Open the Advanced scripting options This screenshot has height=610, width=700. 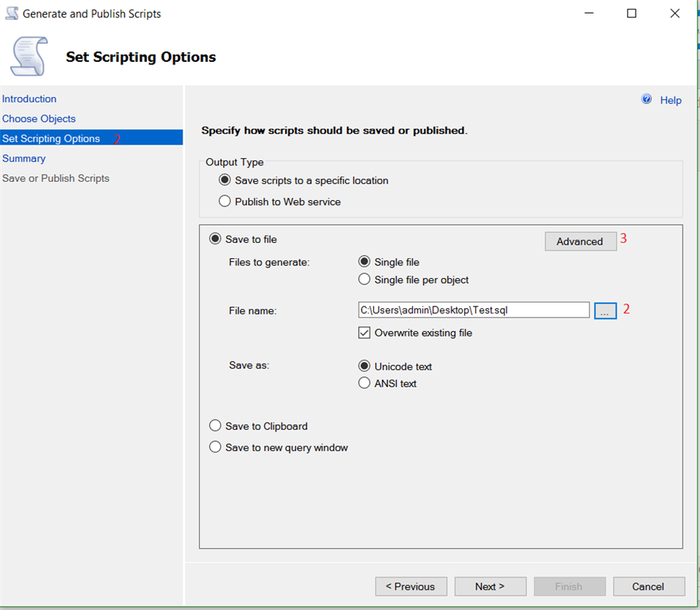pyautogui.click(x=580, y=241)
